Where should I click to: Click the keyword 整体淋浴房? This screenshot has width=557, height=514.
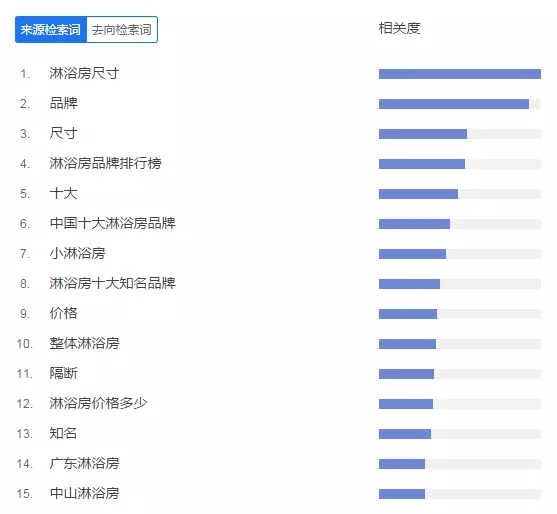[84, 343]
